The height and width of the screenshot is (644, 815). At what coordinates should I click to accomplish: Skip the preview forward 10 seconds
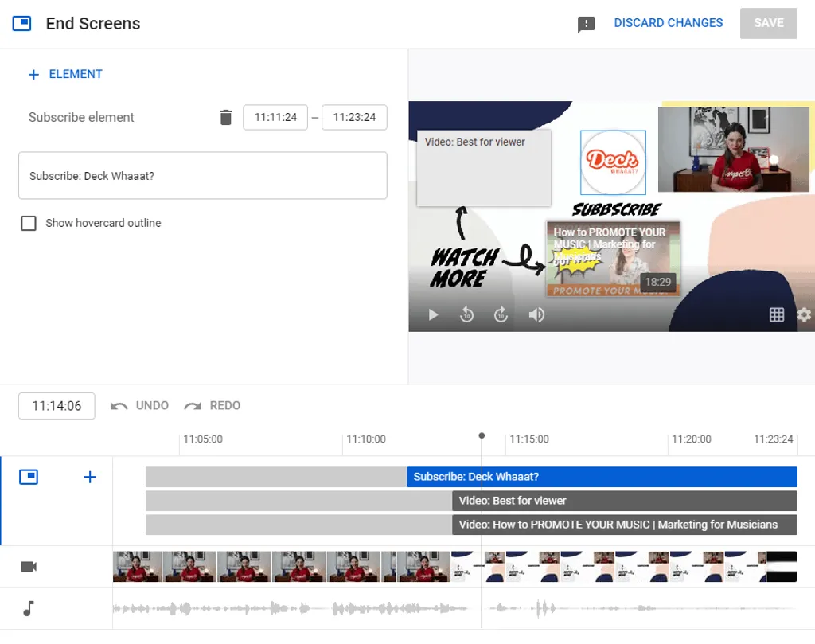click(x=501, y=314)
